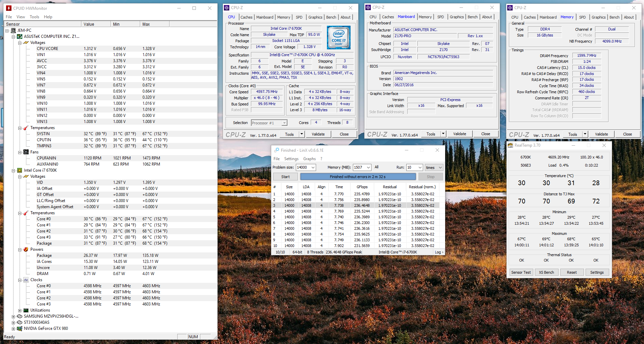Open the Log link in the LinX status bar
644x344 pixels.
(439, 252)
